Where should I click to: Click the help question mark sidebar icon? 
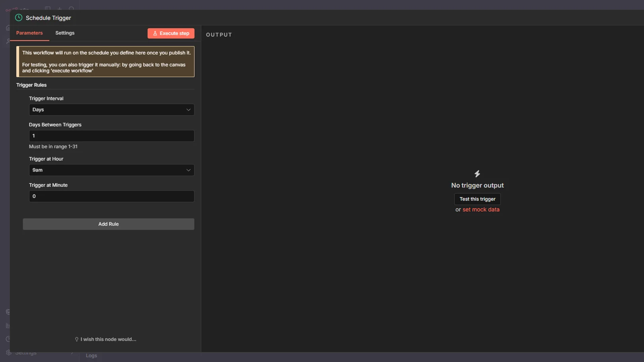point(8,339)
